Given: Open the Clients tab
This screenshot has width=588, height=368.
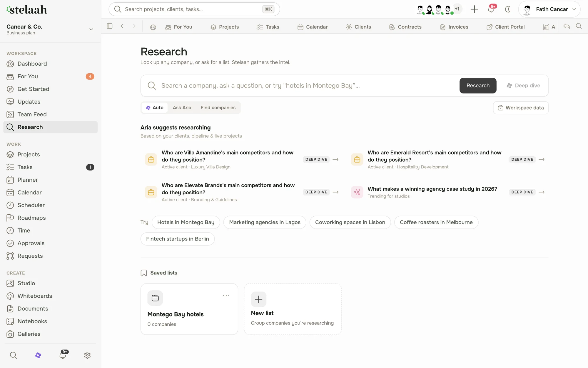Looking at the screenshot, I should tap(358, 27).
